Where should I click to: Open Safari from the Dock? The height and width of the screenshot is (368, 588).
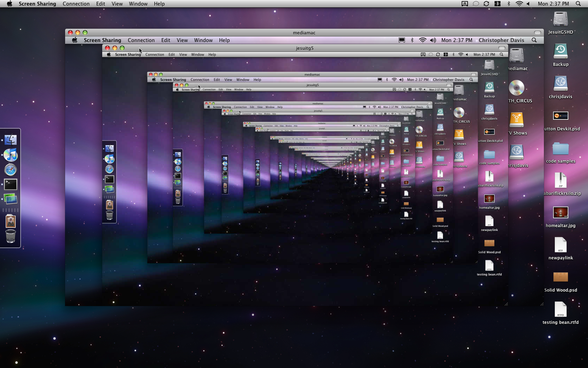tap(10, 170)
